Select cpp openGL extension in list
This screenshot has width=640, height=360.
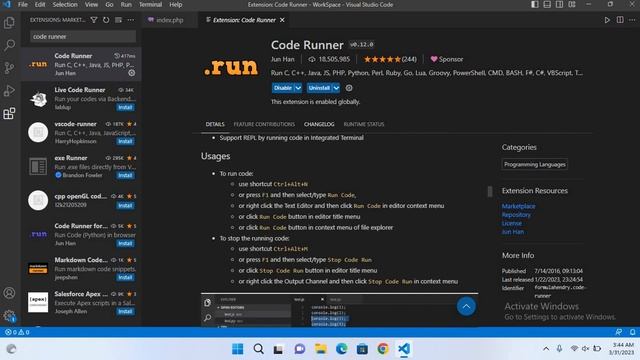(81, 200)
